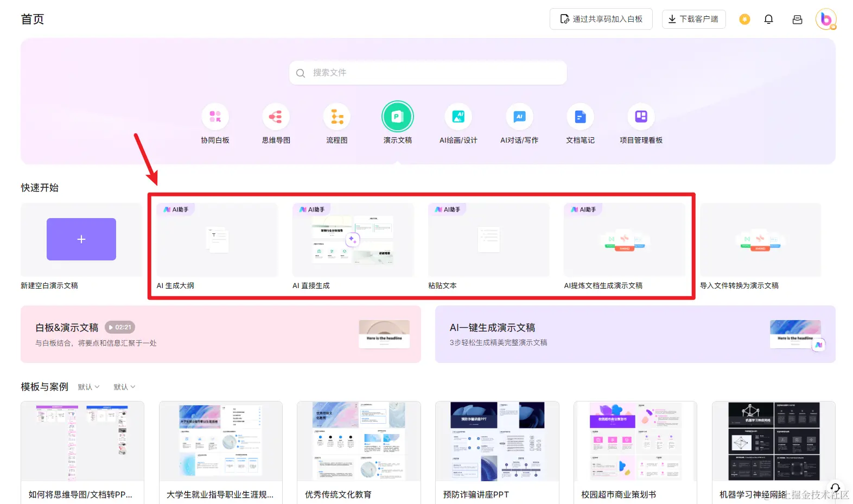This screenshot has width=853, height=504.
Task: Click the plus icon for blank presentation
Action: point(81,239)
